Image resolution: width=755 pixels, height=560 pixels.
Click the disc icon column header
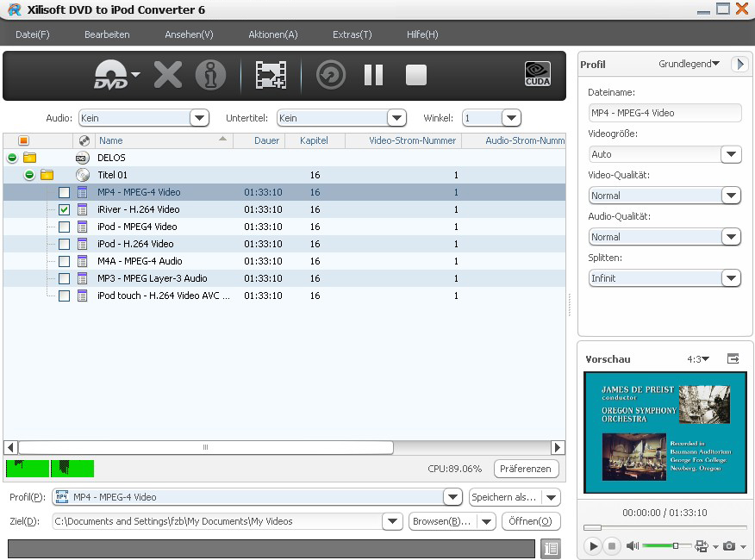[84, 140]
